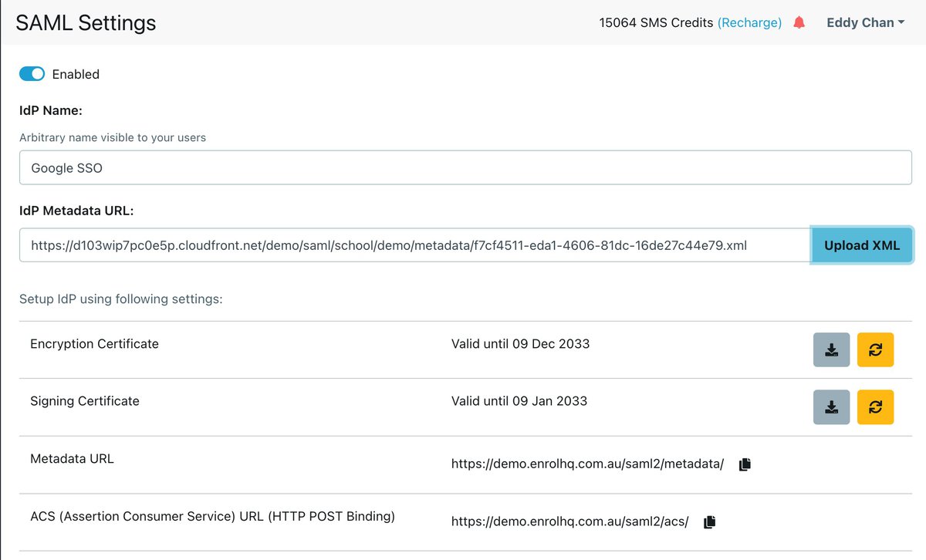The width and height of the screenshot is (926, 560).
Task: Expand the Eddy Chan user menu
Action: [865, 22]
